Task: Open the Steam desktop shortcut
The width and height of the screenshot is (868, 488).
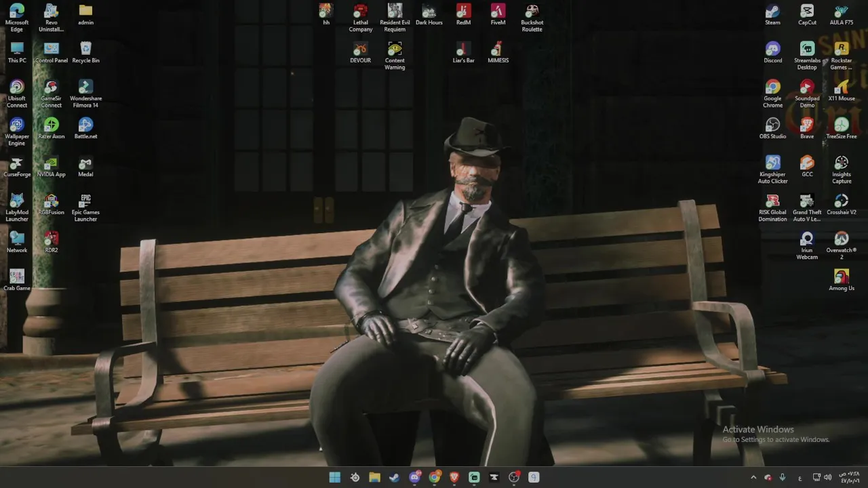Action: [x=773, y=14]
